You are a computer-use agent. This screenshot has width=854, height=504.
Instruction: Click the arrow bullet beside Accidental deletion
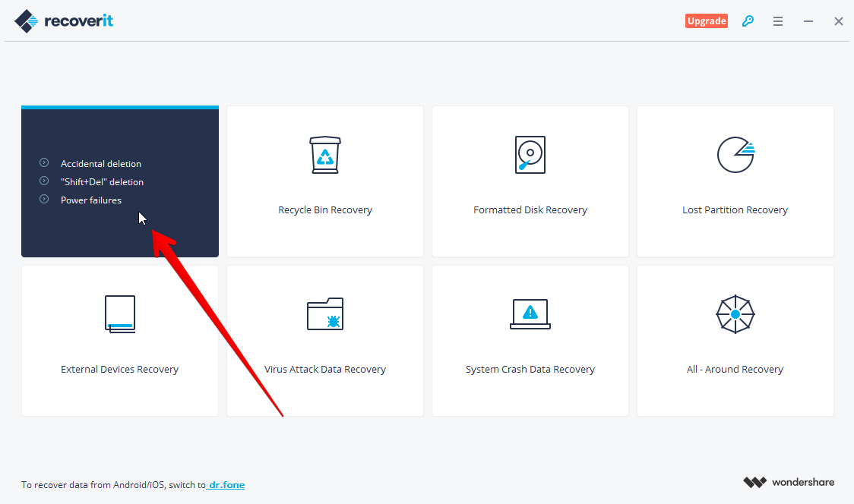pyautogui.click(x=44, y=162)
